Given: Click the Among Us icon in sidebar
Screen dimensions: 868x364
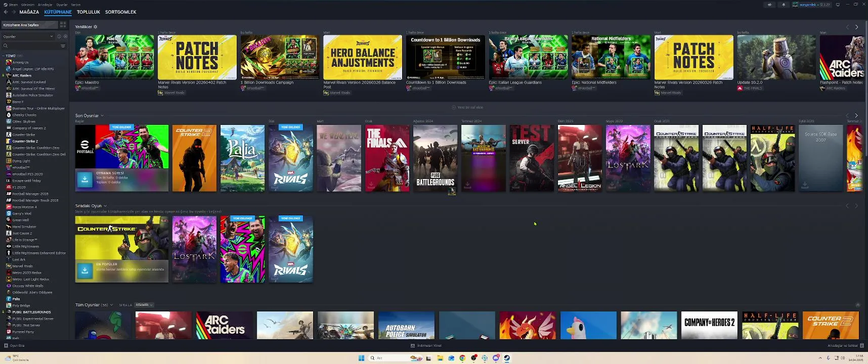Looking at the screenshot, I should [x=9, y=62].
